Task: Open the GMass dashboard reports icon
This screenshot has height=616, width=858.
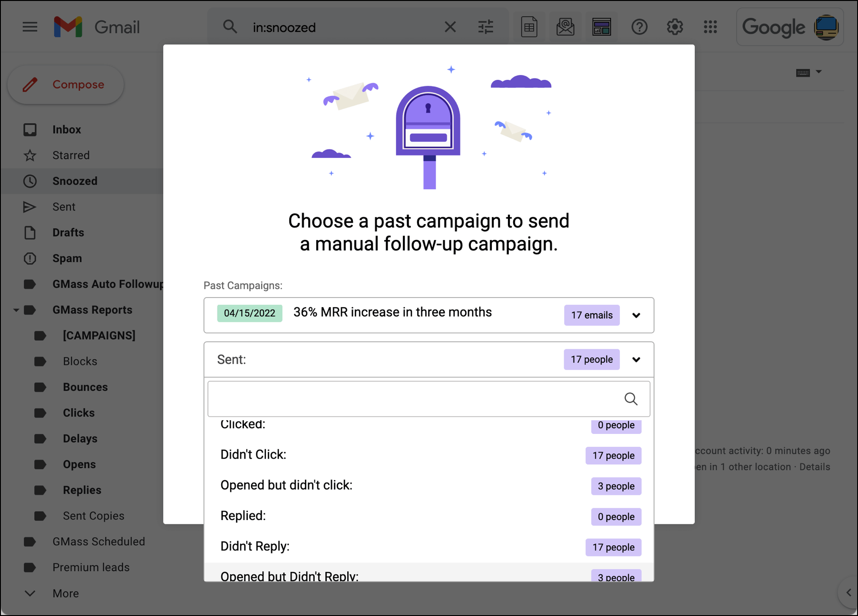Action: tap(602, 27)
